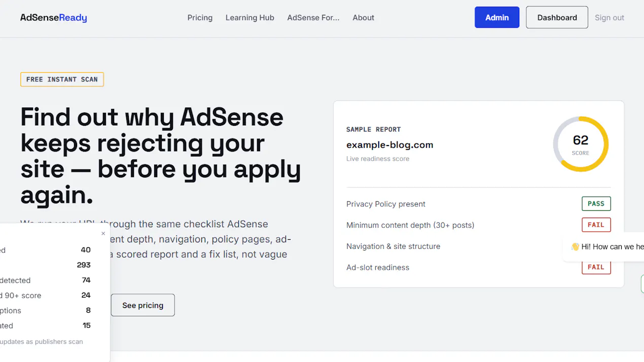
Task: Open the Pricing nav item
Action: pyautogui.click(x=200, y=18)
